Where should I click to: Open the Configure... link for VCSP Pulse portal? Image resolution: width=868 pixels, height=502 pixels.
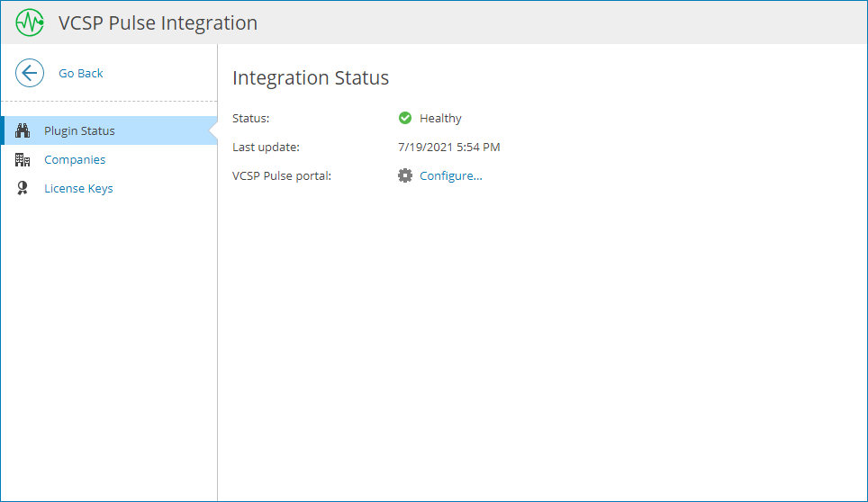click(451, 175)
